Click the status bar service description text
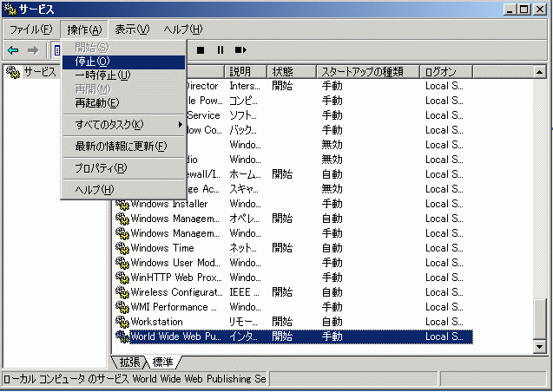Viewport: 553px width, 392px height. pos(135,379)
